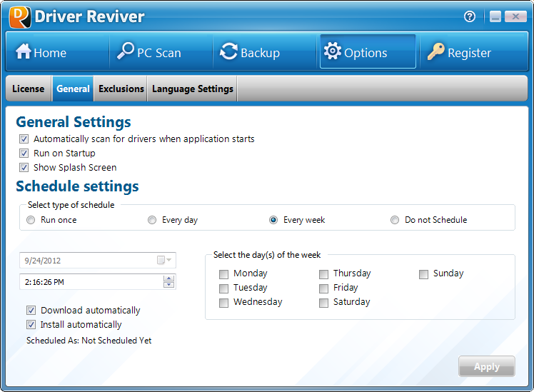Open the Options section label
The height and width of the screenshot is (392, 534).
click(x=366, y=53)
